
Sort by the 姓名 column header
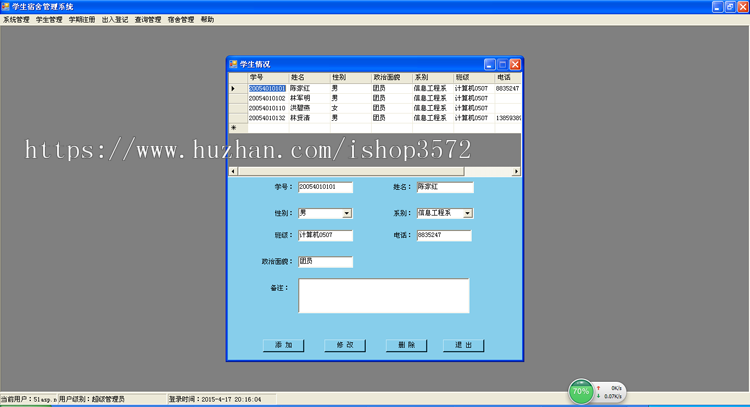coord(309,77)
